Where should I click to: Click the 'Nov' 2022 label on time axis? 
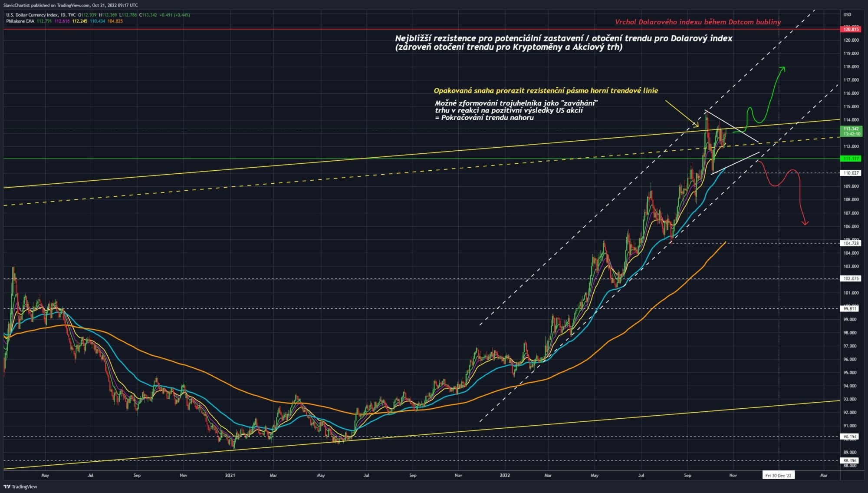tap(733, 475)
